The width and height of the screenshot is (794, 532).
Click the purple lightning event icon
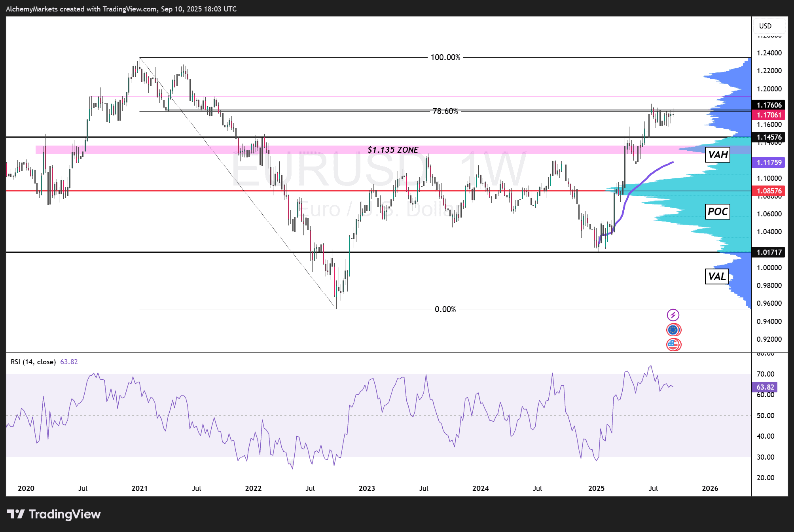[x=673, y=315]
